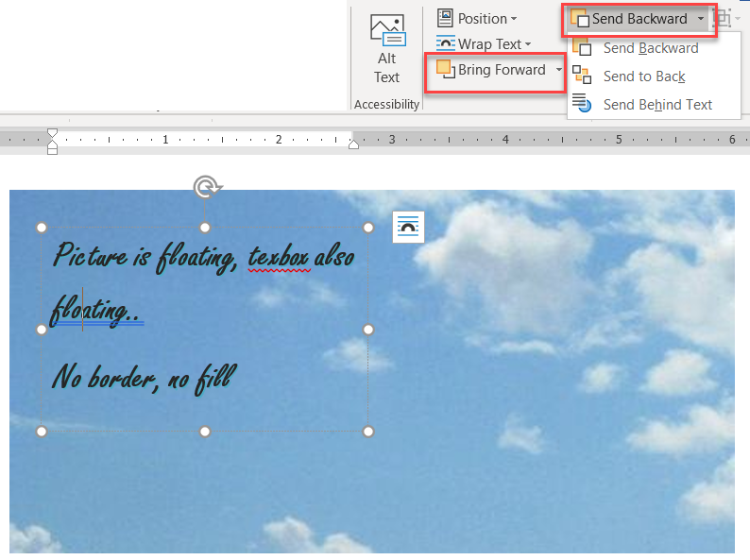Click the Layout Options button beside the textbox

coord(408,227)
